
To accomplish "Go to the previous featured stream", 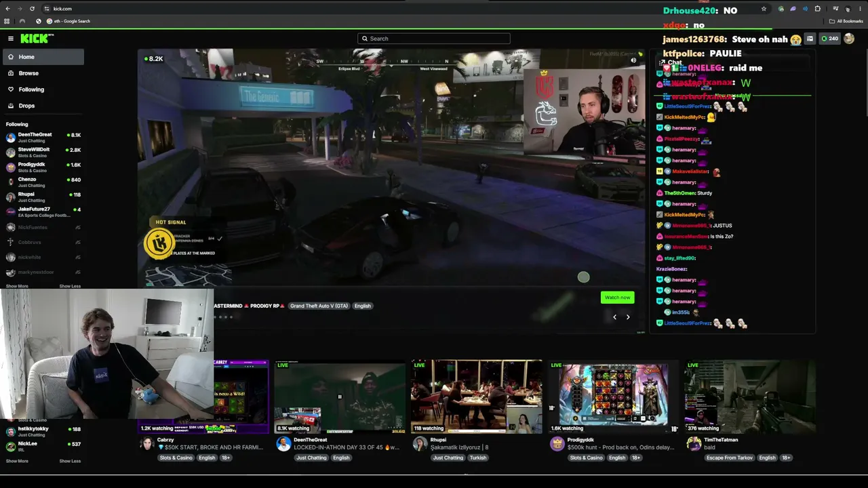I will [615, 317].
